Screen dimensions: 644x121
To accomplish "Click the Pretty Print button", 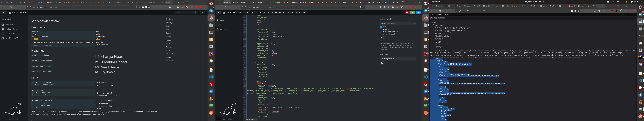I will [x=441, y=18].
